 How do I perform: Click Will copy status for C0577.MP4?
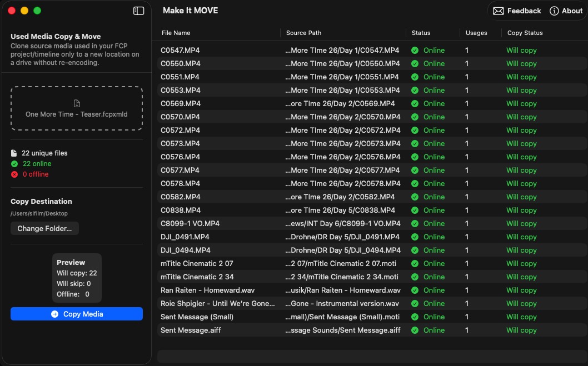[521, 170]
